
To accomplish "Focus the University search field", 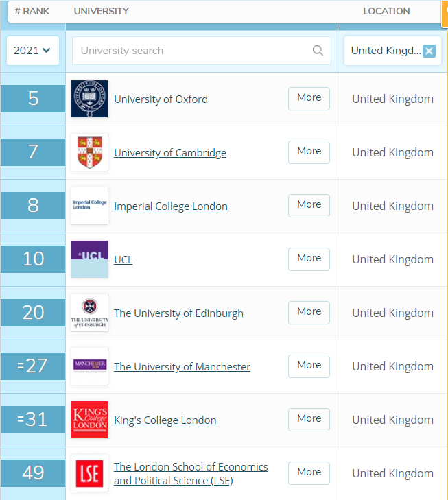I will (x=202, y=51).
